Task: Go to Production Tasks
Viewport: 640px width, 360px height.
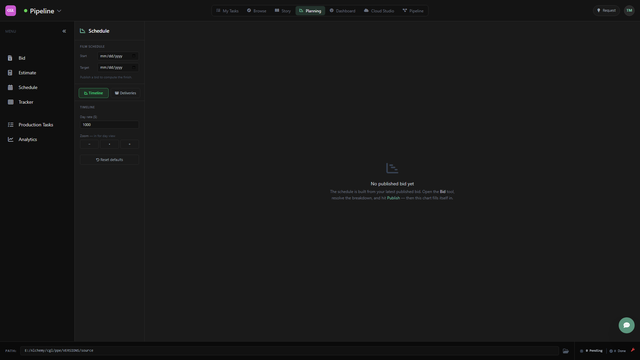Action: tap(36, 124)
